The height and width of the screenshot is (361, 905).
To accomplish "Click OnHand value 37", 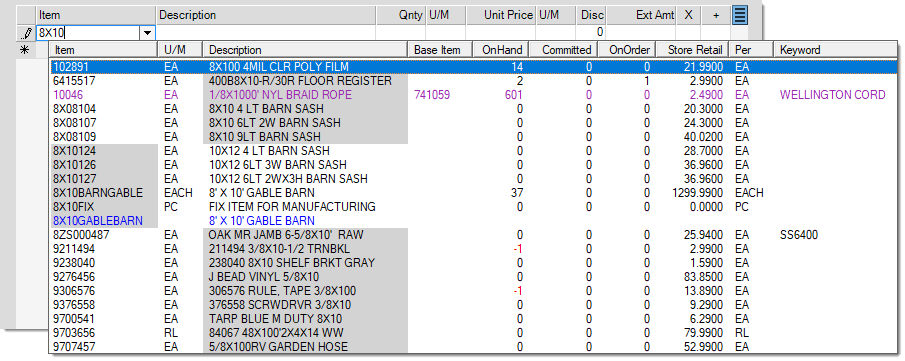I will (x=517, y=193).
